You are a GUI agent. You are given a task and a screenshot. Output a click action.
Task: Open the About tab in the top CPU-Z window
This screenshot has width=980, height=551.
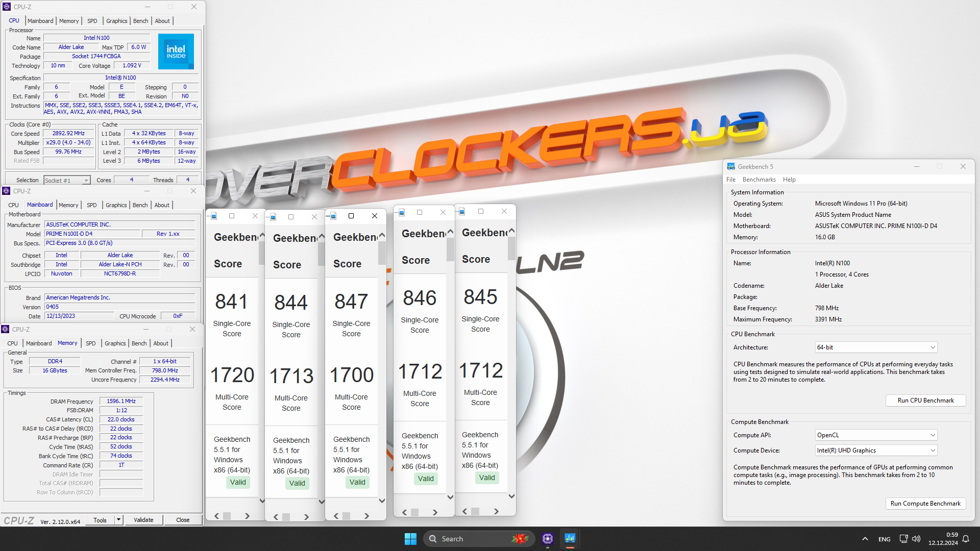pyautogui.click(x=162, y=21)
